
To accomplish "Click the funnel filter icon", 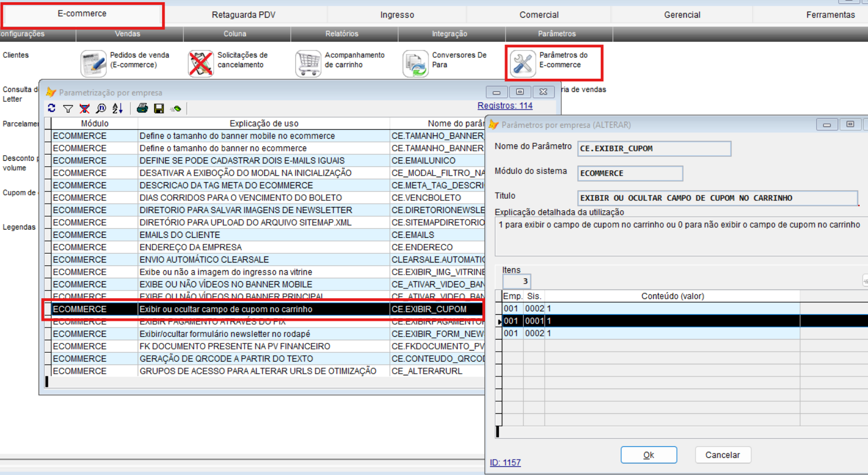I will (x=68, y=108).
